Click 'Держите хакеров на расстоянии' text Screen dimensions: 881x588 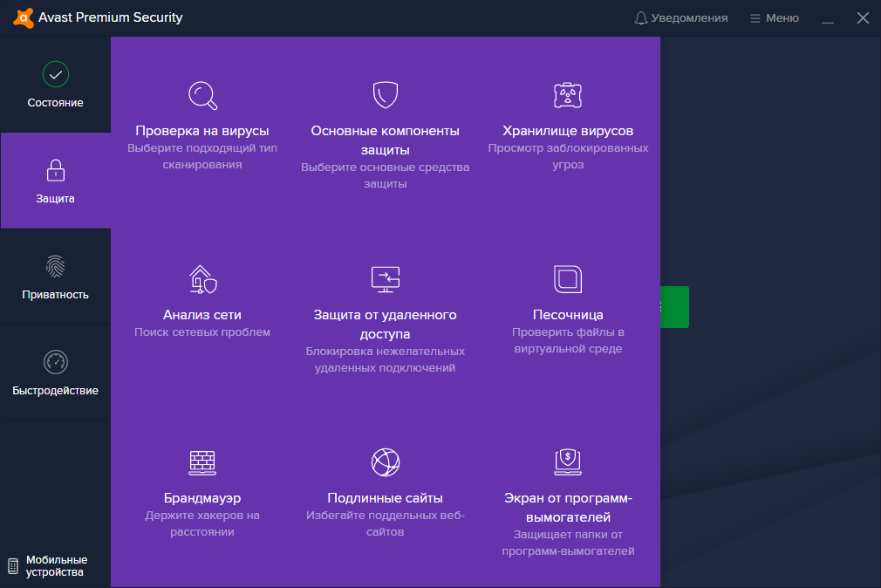(x=202, y=523)
